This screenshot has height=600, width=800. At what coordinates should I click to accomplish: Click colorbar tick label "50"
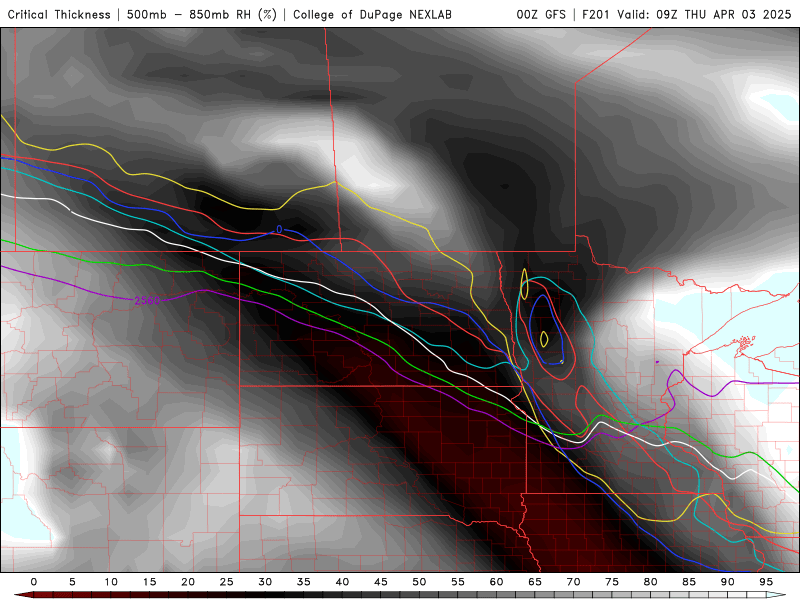click(x=419, y=582)
